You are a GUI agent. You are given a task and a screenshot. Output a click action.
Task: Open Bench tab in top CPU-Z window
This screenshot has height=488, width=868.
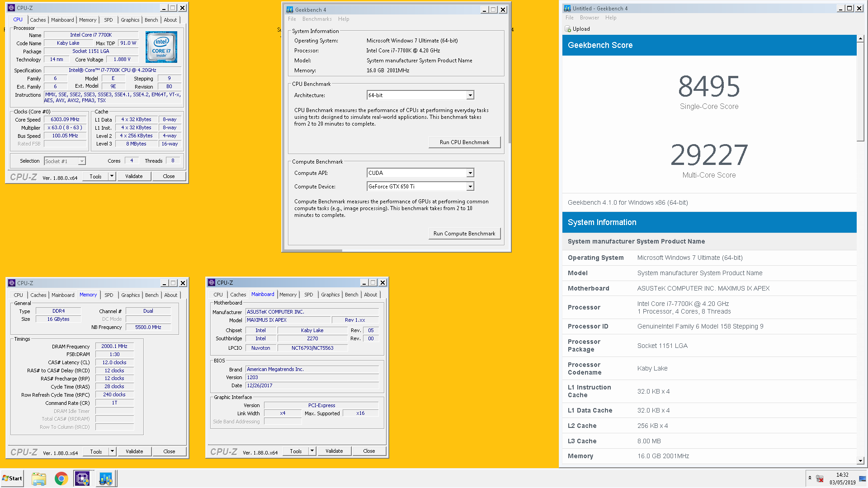click(x=151, y=20)
